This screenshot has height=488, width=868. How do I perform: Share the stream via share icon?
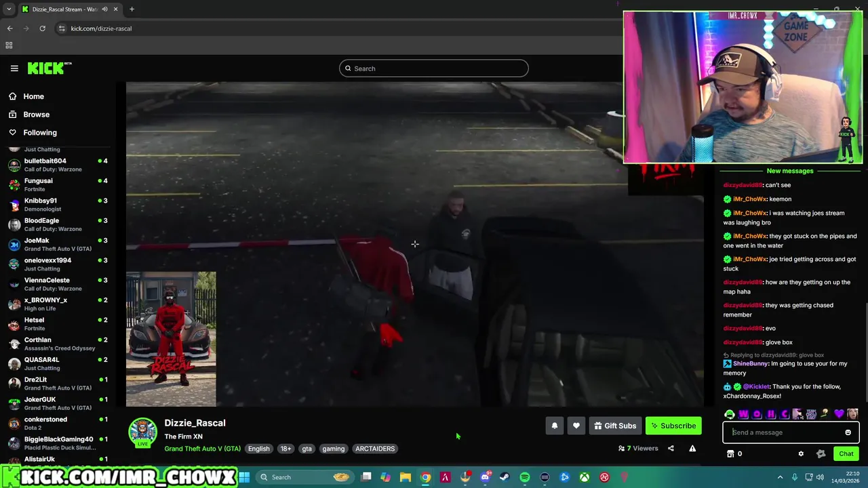point(671,448)
